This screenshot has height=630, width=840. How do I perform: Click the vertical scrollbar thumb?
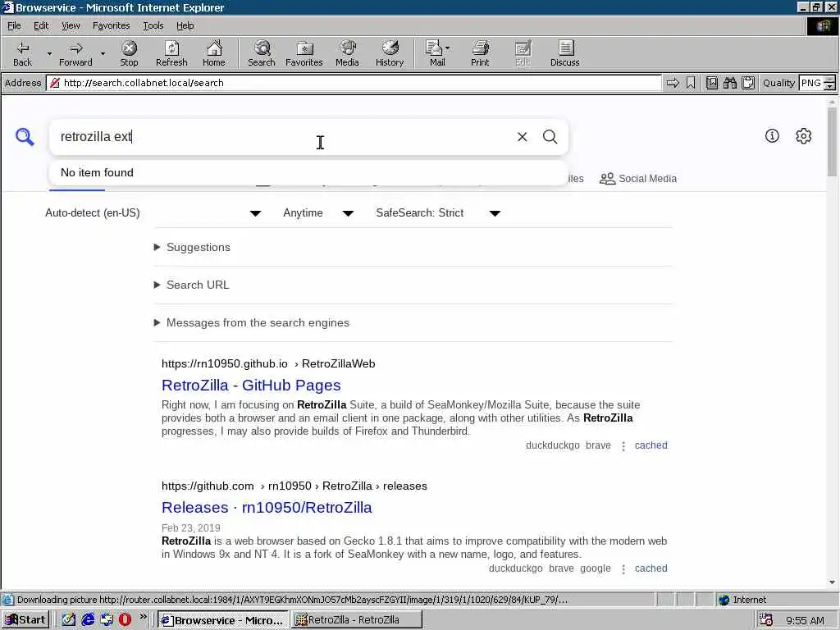pyautogui.click(x=832, y=142)
